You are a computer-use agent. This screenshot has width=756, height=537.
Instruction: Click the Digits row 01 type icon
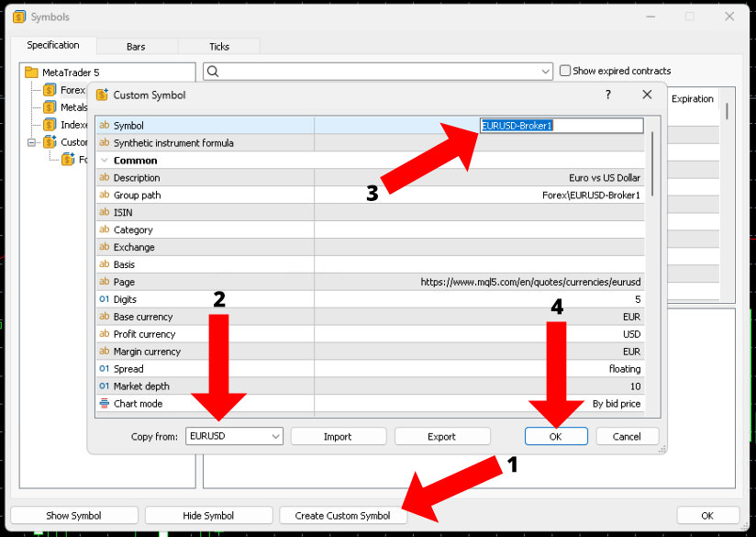pos(105,299)
